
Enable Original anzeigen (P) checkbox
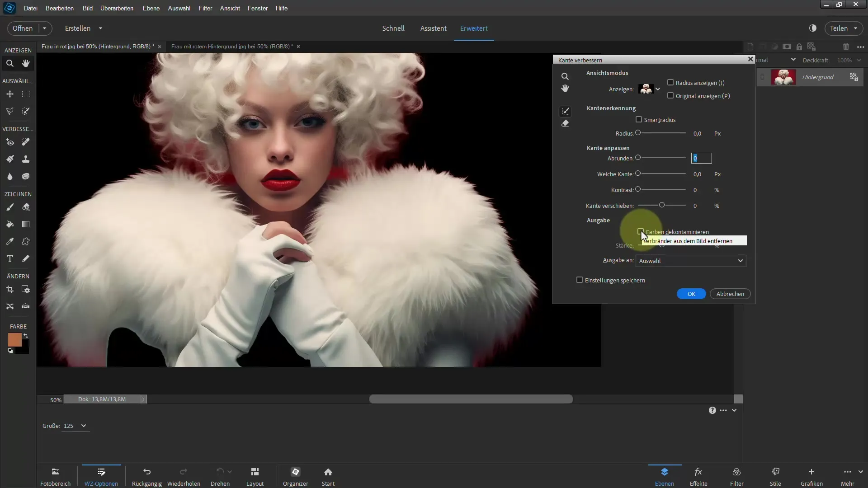click(670, 96)
